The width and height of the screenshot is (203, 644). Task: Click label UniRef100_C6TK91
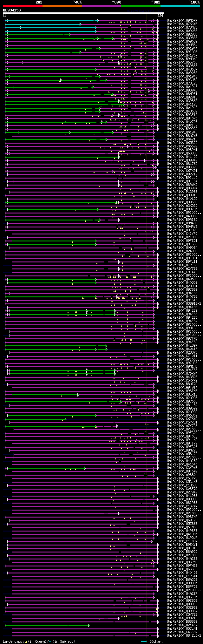tap(182, 171)
